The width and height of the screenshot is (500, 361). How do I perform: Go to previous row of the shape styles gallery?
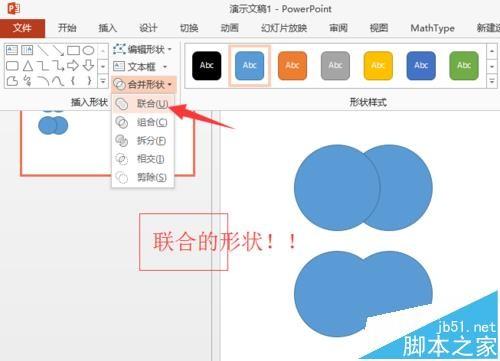pyautogui.click(x=492, y=51)
